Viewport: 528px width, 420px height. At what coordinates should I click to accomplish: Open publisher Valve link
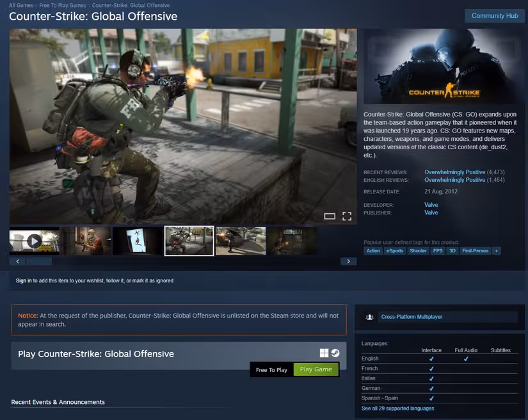click(431, 213)
